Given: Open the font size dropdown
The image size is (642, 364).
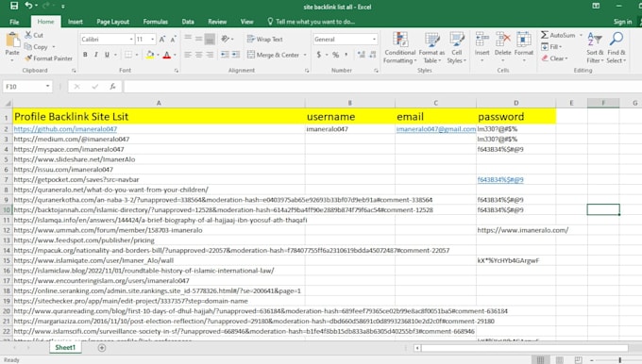Looking at the screenshot, I should pyautogui.click(x=152, y=40).
